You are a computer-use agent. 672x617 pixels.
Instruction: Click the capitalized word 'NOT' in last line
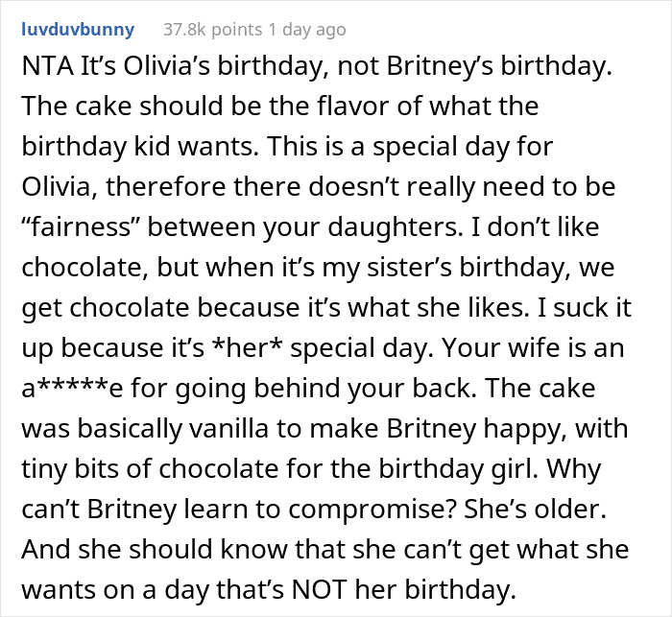point(319,589)
